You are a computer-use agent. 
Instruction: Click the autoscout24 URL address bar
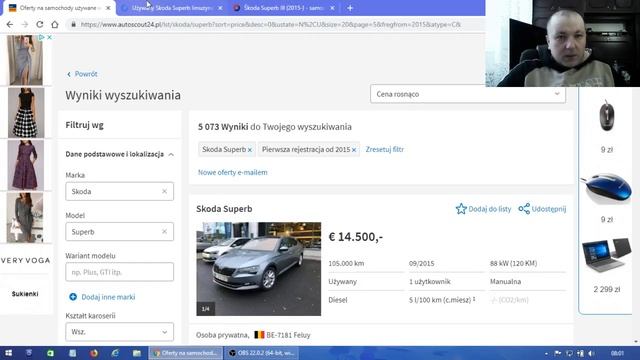(270, 24)
